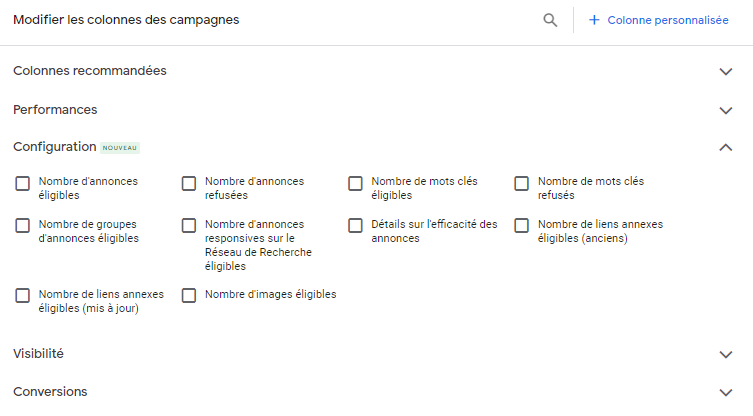Click the Visibilité section title
The height and width of the screenshot is (416, 753).
[x=38, y=354]
